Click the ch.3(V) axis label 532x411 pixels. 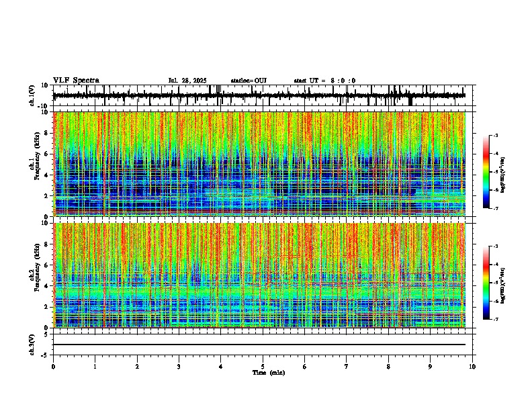(32, 345)
